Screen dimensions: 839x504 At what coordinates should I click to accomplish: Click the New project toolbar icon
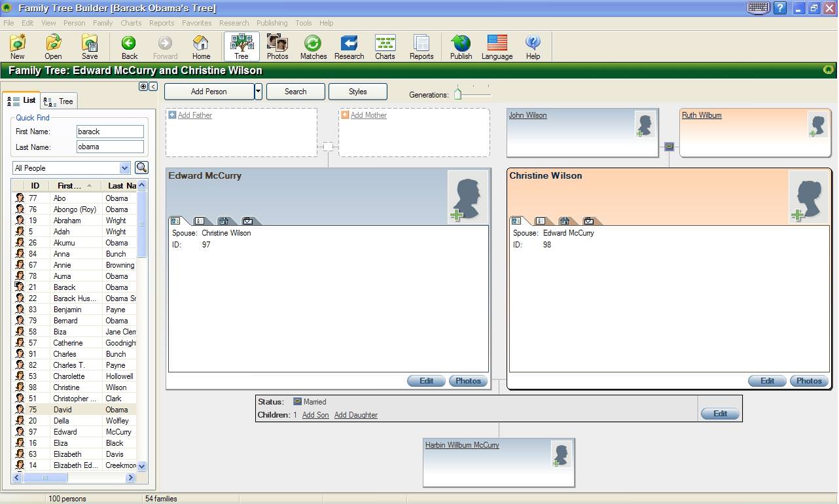pos(18,47)
